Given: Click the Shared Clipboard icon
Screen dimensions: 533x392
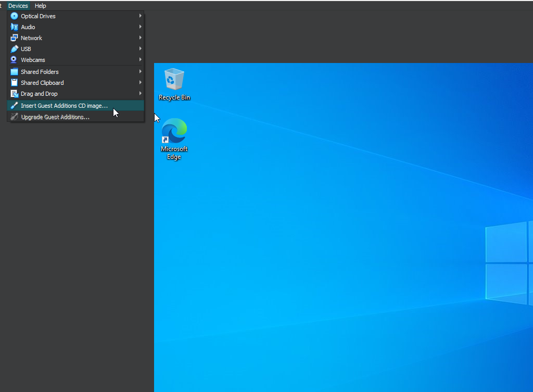Looking at the screenshot, I should point(14,83).
